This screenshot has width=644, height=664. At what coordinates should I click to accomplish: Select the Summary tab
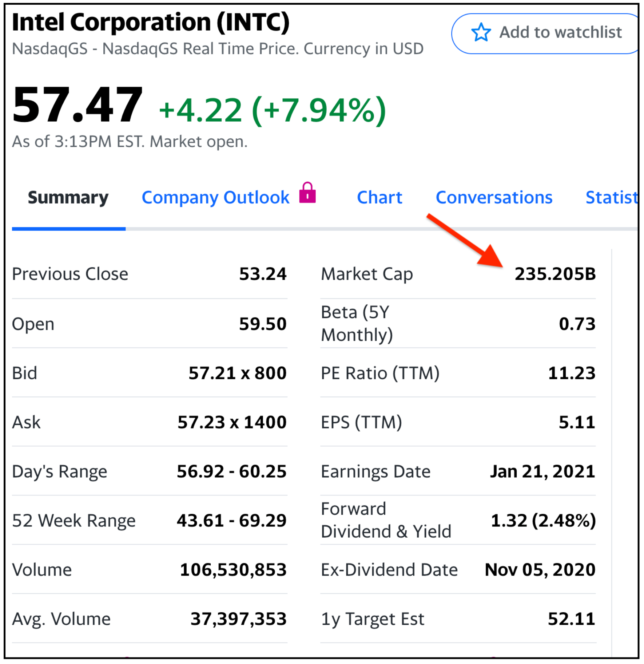68,198
